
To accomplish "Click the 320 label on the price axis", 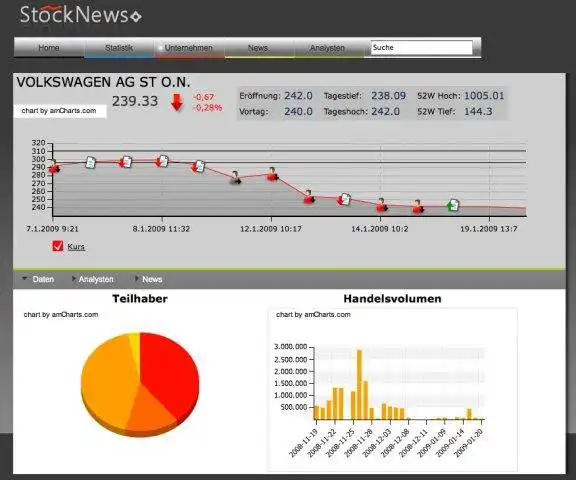I will (39, 142).
